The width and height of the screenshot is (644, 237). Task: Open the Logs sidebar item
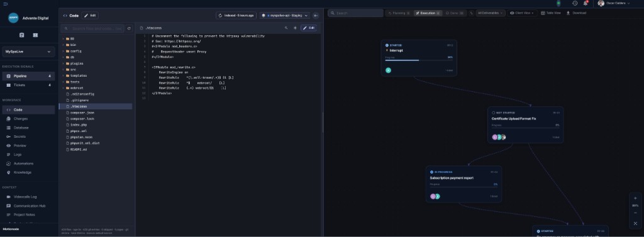pos(28,155)
